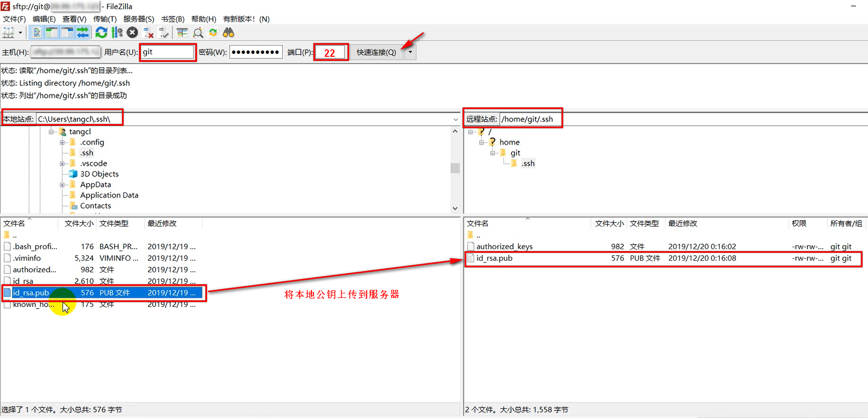Viewport: 868px width, 418px height.
Task: Toggle processing of the transfer queue
Action: click(x=117, y=33)
